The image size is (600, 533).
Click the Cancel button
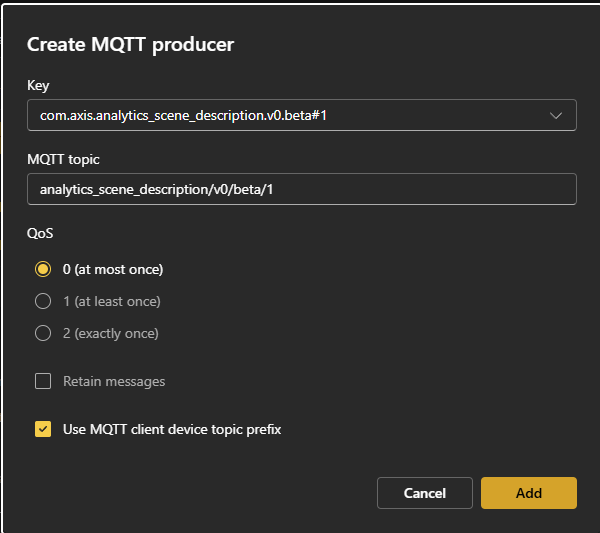[x=425, y=493]
